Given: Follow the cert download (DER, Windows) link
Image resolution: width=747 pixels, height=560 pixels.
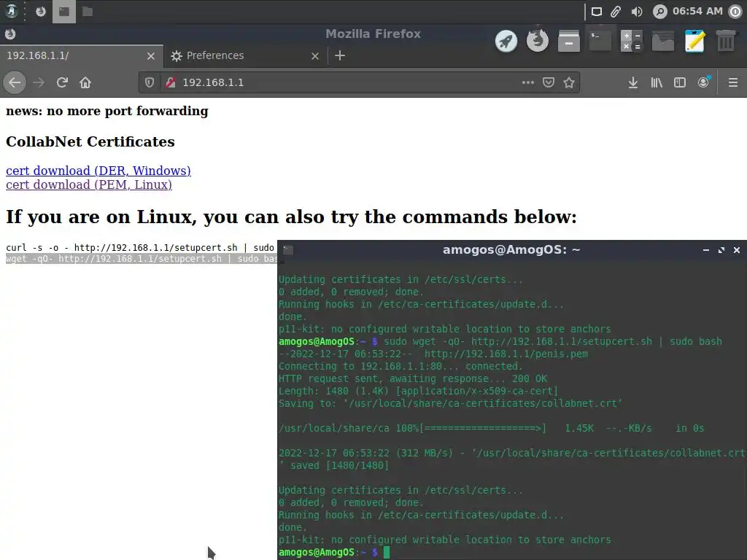Looking at the screenshot, I should coord(98,171).
